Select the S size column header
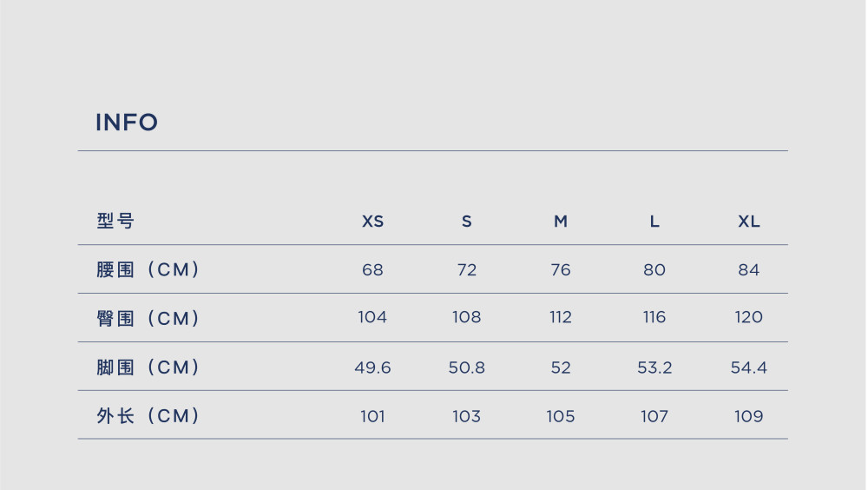Image resolution: width=868 pixels, height=490 pixels. (467, 222)
